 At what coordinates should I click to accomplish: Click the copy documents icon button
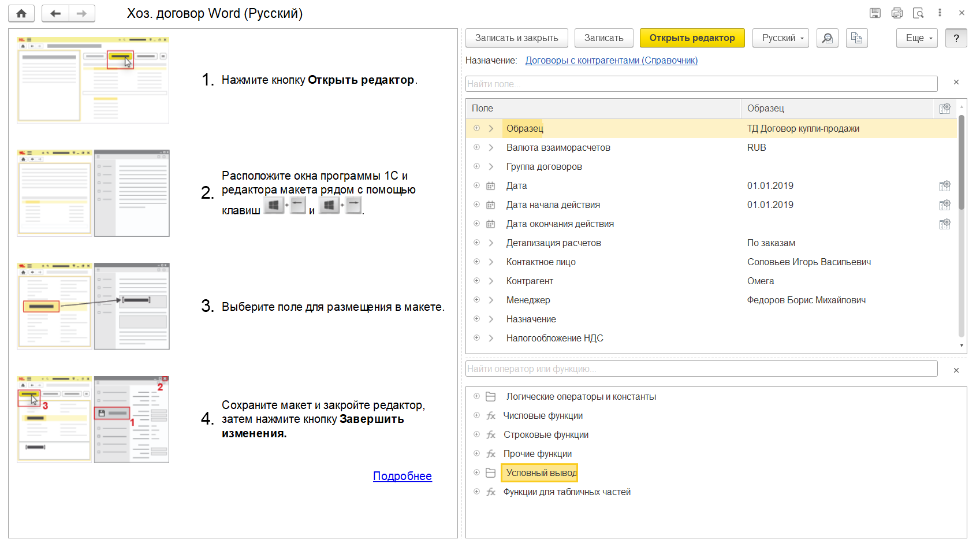[x=857, y=38]
